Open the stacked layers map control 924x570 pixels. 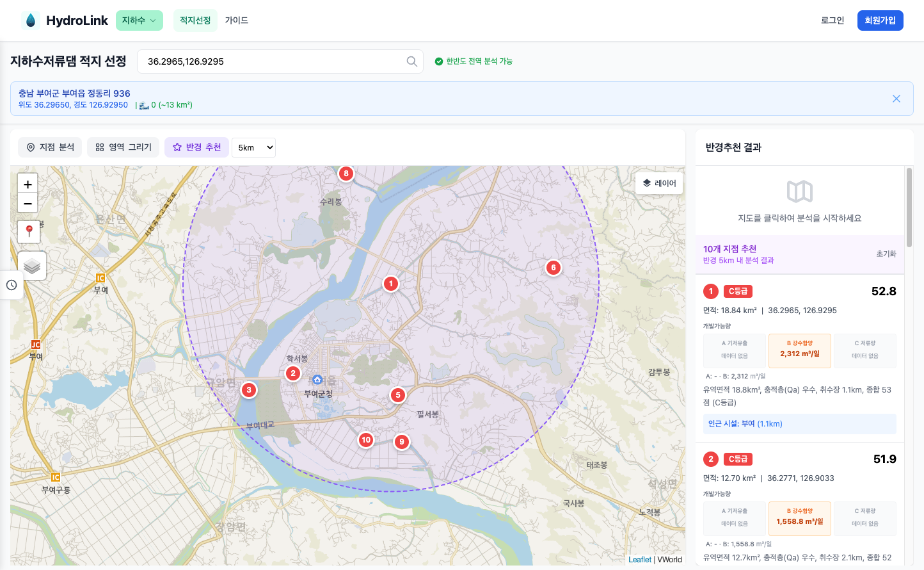(x=31, y=265)
